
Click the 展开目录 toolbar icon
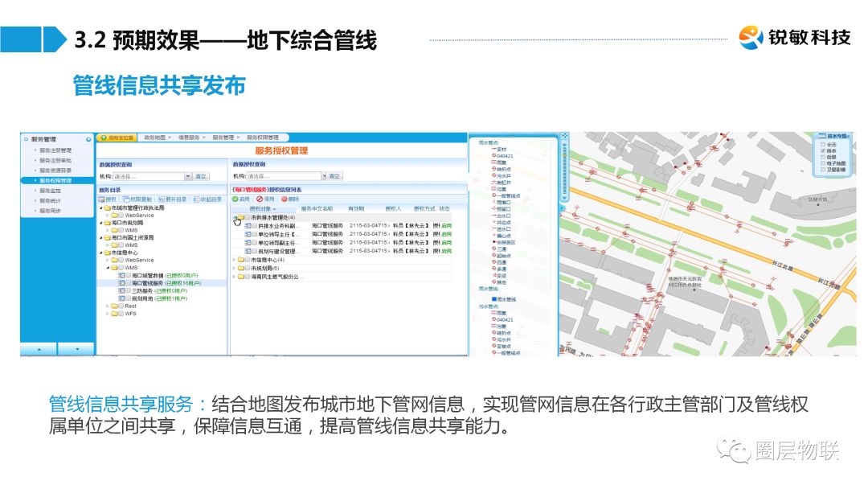[161, 199]
